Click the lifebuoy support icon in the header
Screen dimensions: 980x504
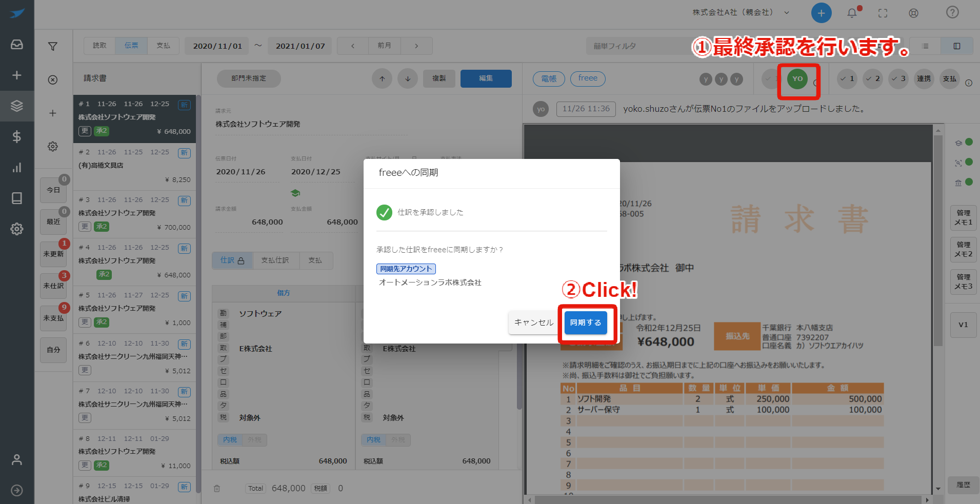point(913,13)
